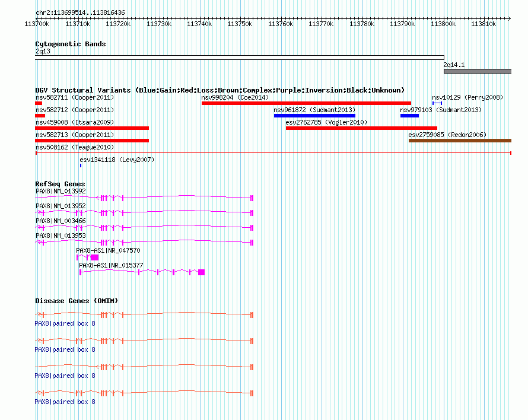The image size is (528, 420).
Task: Open the PAX8|NM_013992 transcript label
Action: pos(61,191)
